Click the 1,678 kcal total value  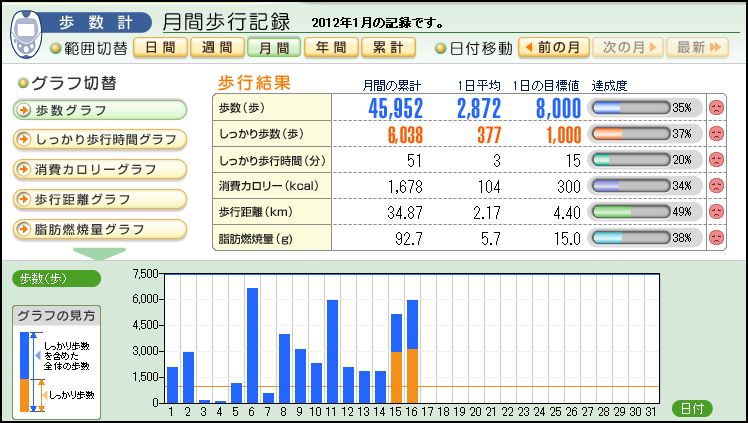tap(405, 187)
